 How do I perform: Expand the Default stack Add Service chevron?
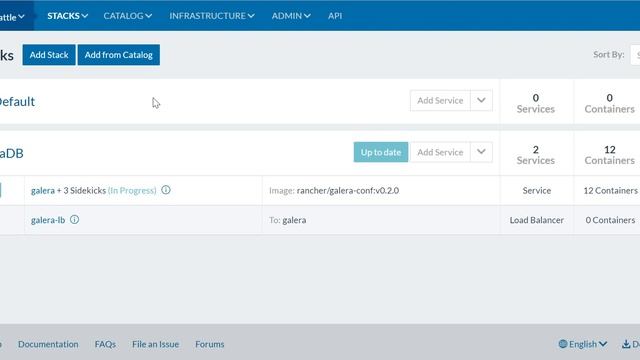[481, 100]
